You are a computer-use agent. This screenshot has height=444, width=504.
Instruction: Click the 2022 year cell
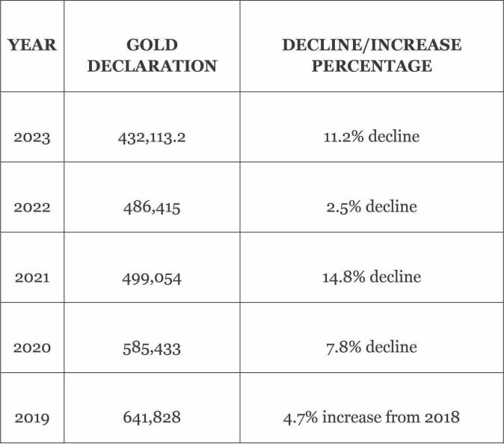coord(32,208)
